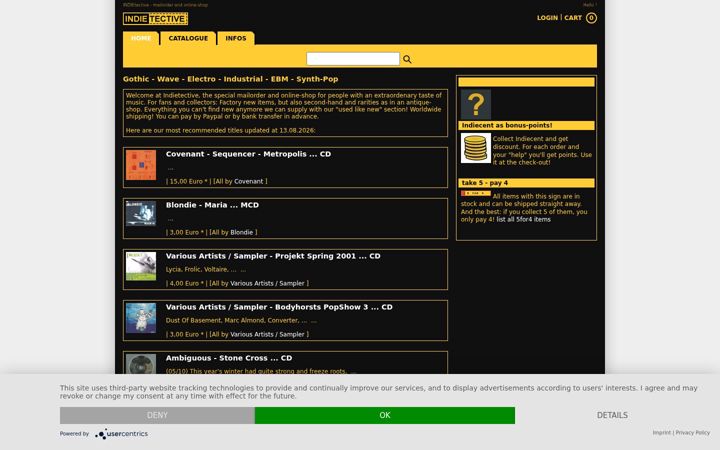This screenshot has height=450, width=720.
Task: Click the Bodyhorsts PopShow 3 cover thumbnail
Action: (141, 318)
